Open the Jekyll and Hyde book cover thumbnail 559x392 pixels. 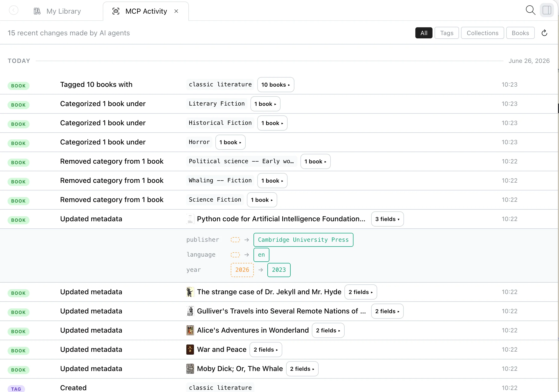tap(190, 292)
